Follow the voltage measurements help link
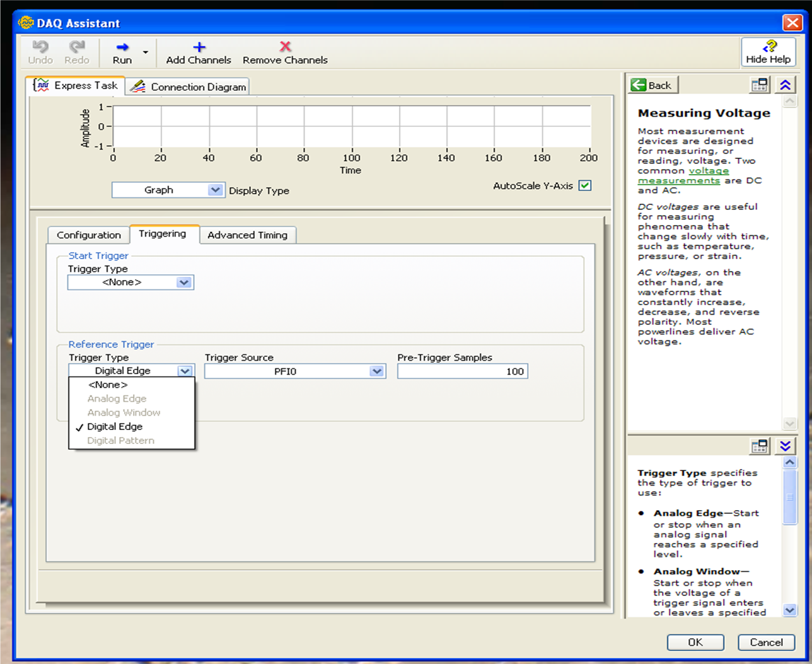Image resolution: width=812 pixels, height=664 pixels. pos(683,175)
